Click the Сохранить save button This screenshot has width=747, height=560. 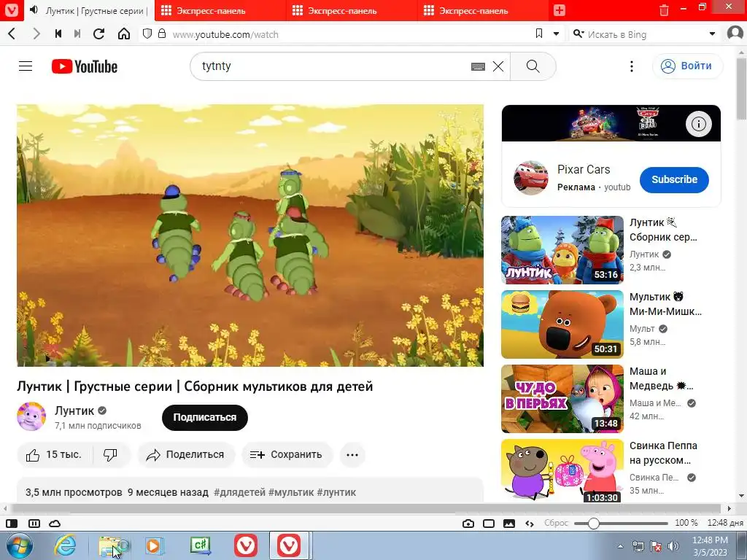pos(287,455)
